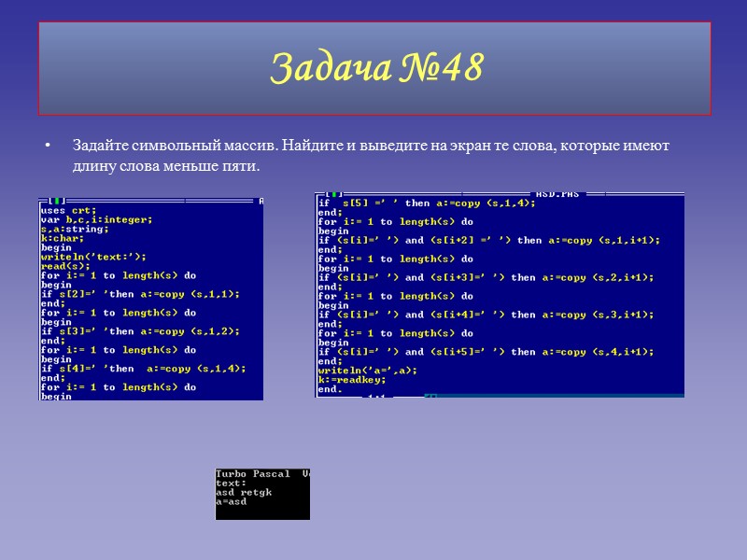Click the declaration 's,a:string;'
747x560 pixels.
[75, 229]
